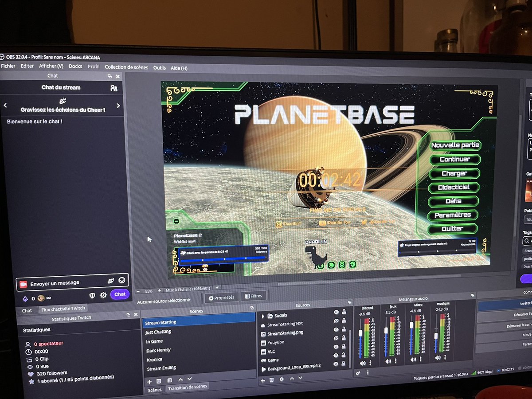Open the Docks menu

click(x=75, y=66)
